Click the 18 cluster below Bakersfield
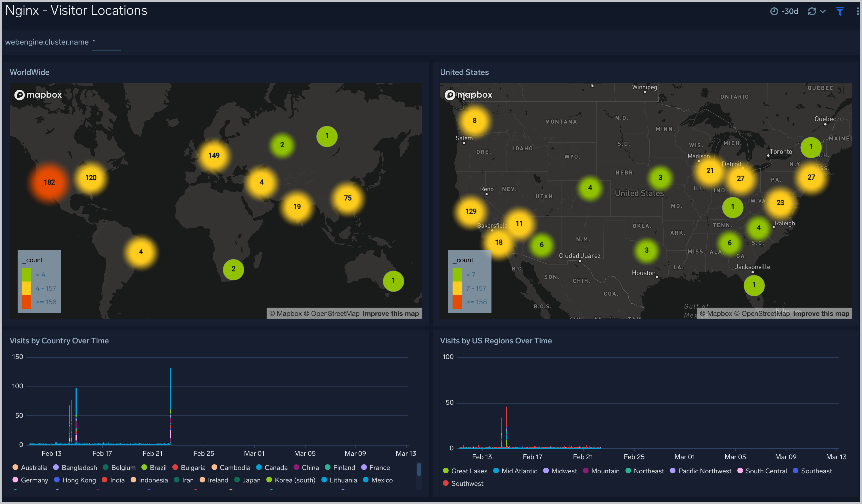 click(499, 242)
